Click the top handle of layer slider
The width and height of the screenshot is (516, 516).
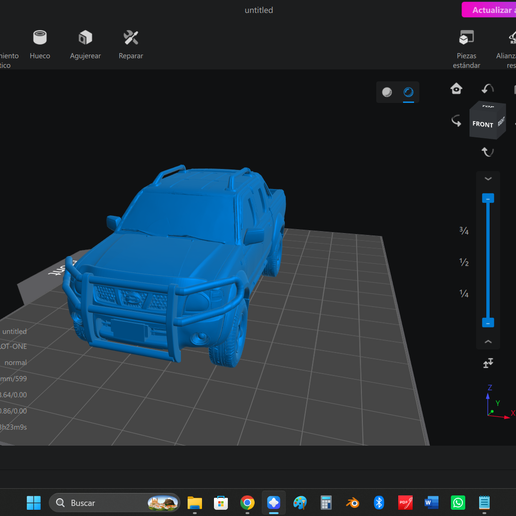488,198
